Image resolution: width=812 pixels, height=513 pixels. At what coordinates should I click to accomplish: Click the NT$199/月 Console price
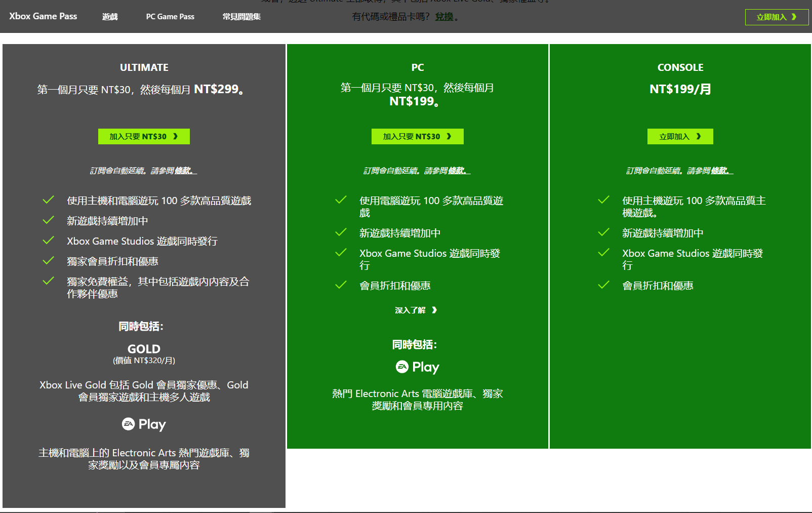click(680, 89)
